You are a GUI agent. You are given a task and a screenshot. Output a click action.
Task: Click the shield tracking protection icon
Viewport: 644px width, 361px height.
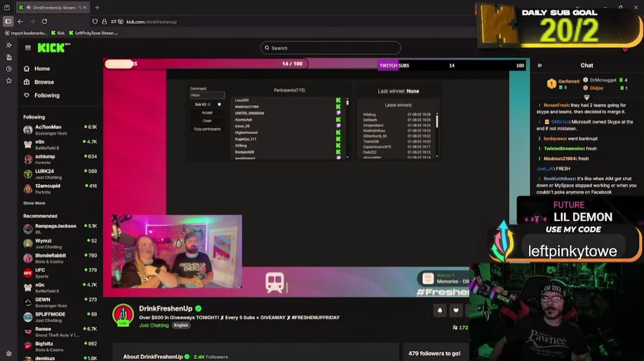point(95,22)
